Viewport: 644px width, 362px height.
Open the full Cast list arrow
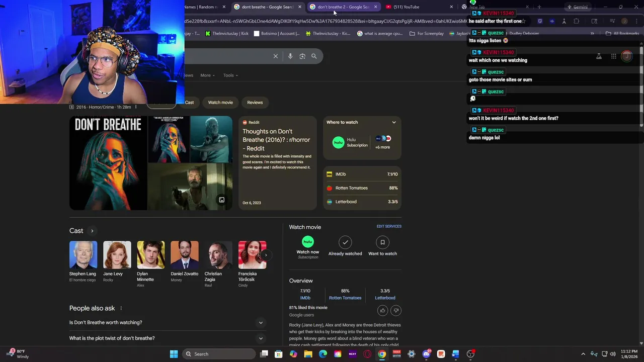coord(92,231)
